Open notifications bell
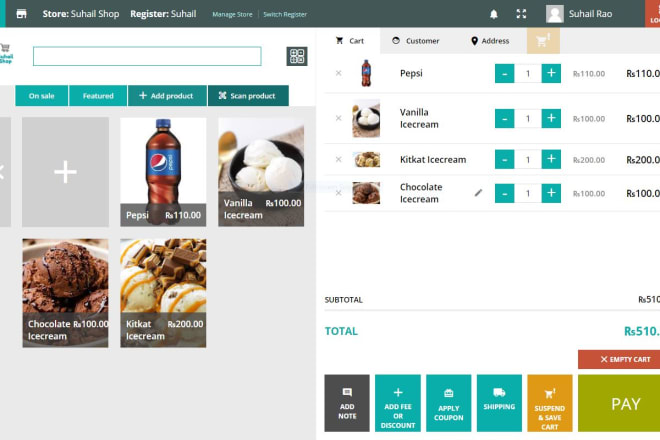 [494, 14]
